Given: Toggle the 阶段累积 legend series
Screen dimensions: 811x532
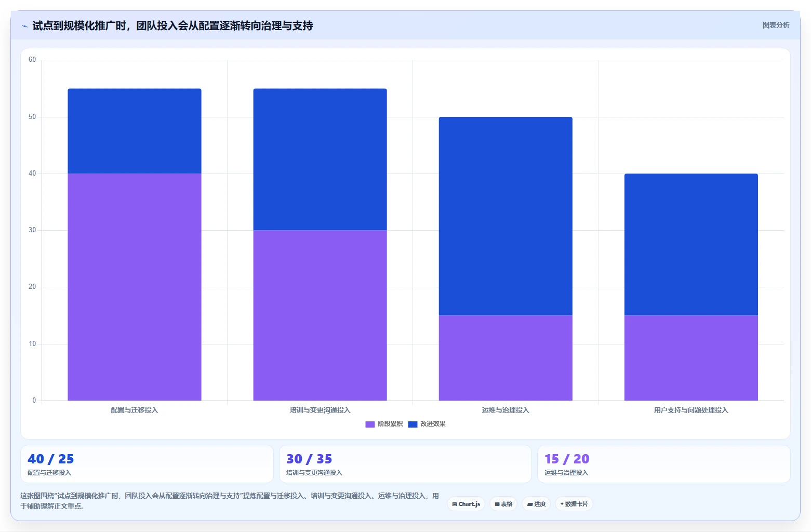Looking at the screenshot, I should pyautogui.click(x=384, y=424).
